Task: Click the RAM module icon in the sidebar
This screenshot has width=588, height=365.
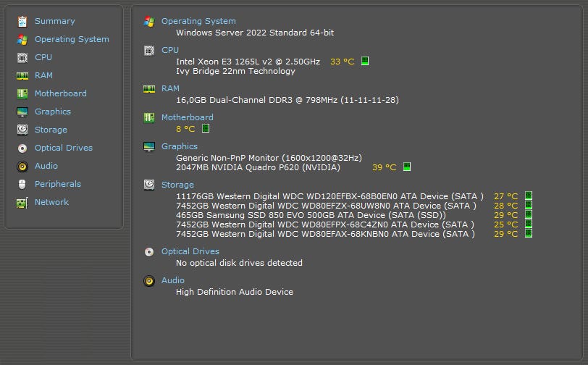Action: [x=22, y=75]
